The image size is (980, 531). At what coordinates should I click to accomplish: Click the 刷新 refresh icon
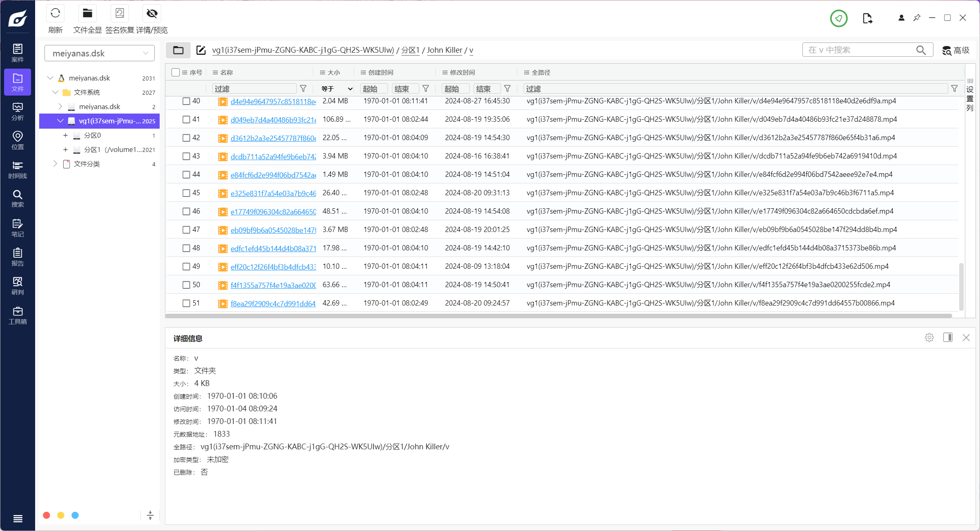click(56, 13)
